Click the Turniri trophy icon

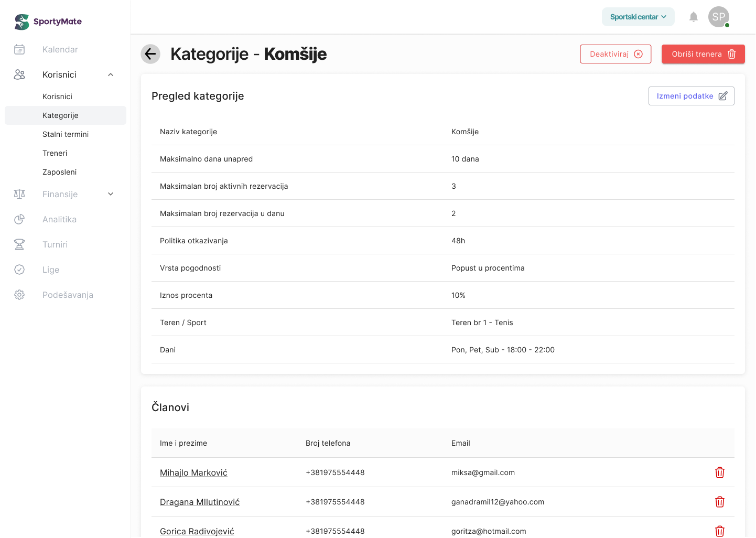point(19,244)
